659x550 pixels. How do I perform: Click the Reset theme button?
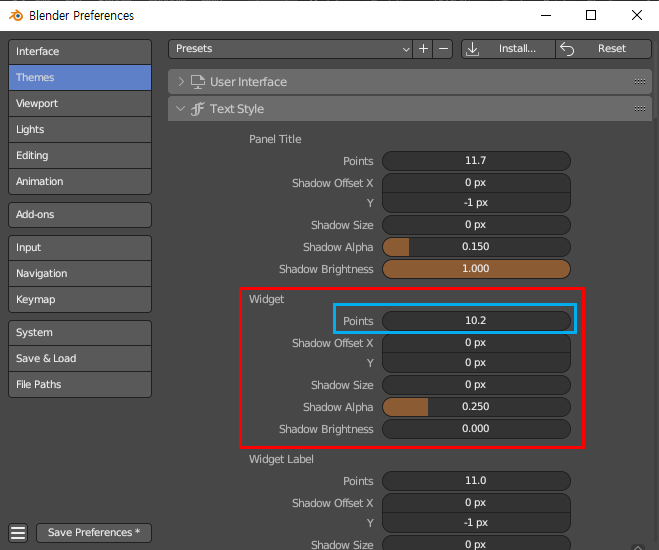pos(604,49)
